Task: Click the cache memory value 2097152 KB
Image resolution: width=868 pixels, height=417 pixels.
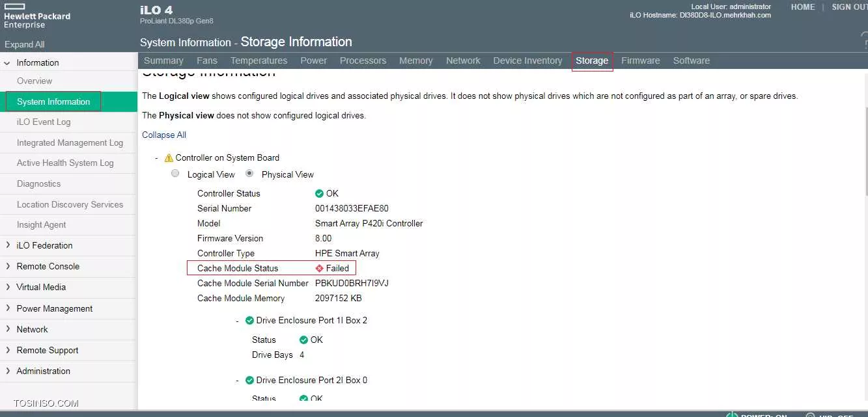Action: [x=339, y=298]
